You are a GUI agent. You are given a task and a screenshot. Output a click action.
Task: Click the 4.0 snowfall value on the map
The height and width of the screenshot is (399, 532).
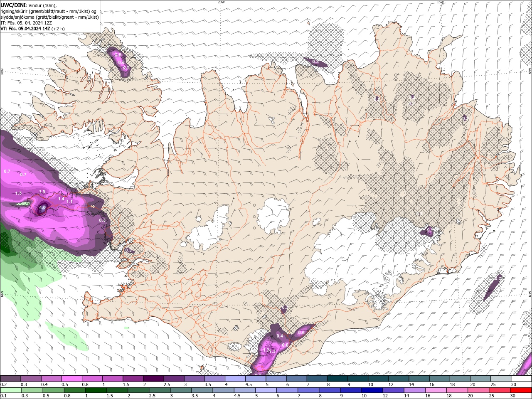click(x=42, y=207)
